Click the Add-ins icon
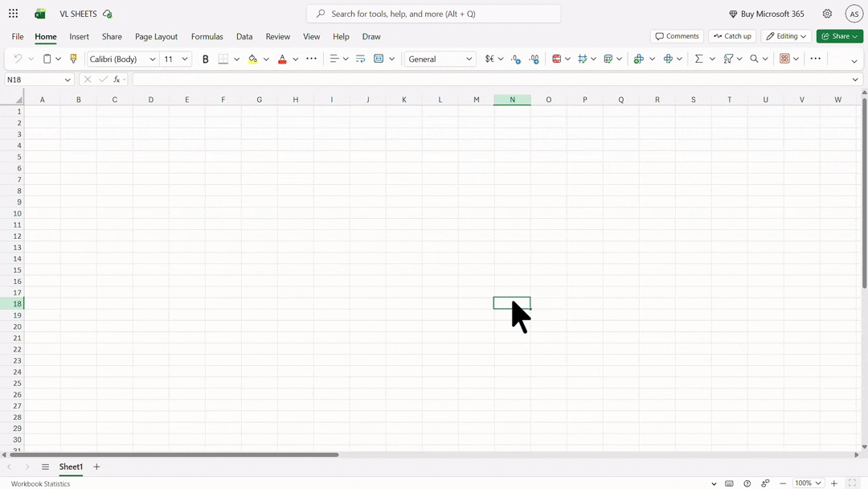This screenshot has height=489, width=868. [x=784, y=59]
